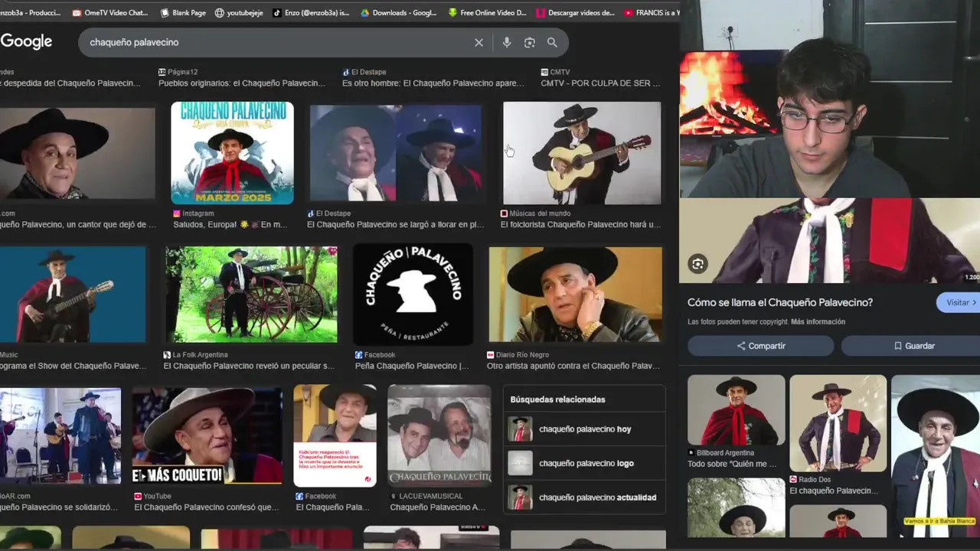
Task: Open the Músicas del mundo guitar thumbnail
Action: point(582,153)
